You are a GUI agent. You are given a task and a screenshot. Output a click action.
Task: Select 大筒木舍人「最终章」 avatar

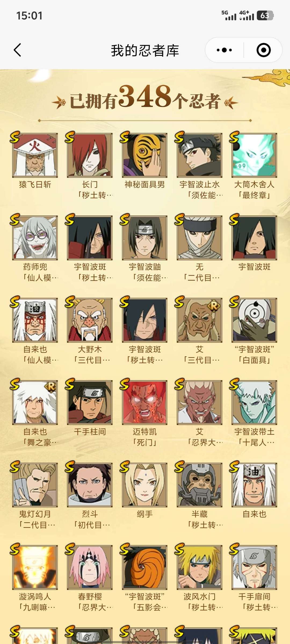[254, 155]
